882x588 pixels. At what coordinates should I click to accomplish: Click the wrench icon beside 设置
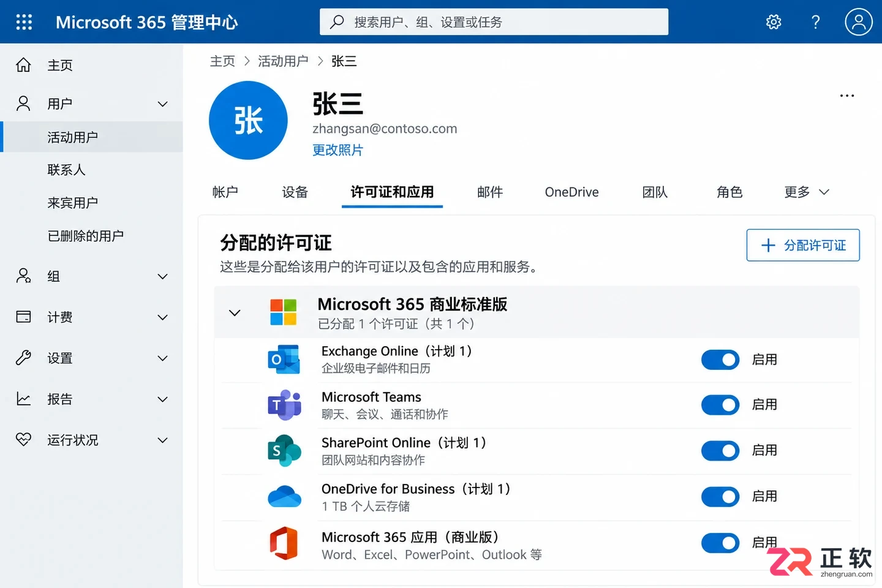click(x=23, y=358)
